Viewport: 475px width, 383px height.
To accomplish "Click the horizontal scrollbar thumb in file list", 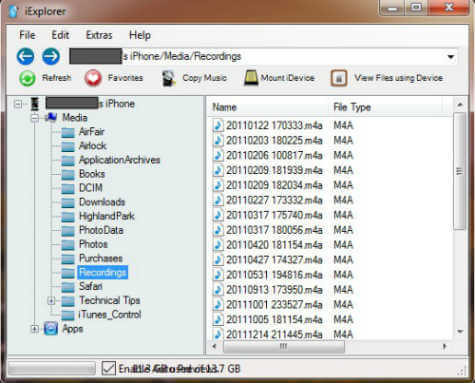I will click(x=284, y=347).
